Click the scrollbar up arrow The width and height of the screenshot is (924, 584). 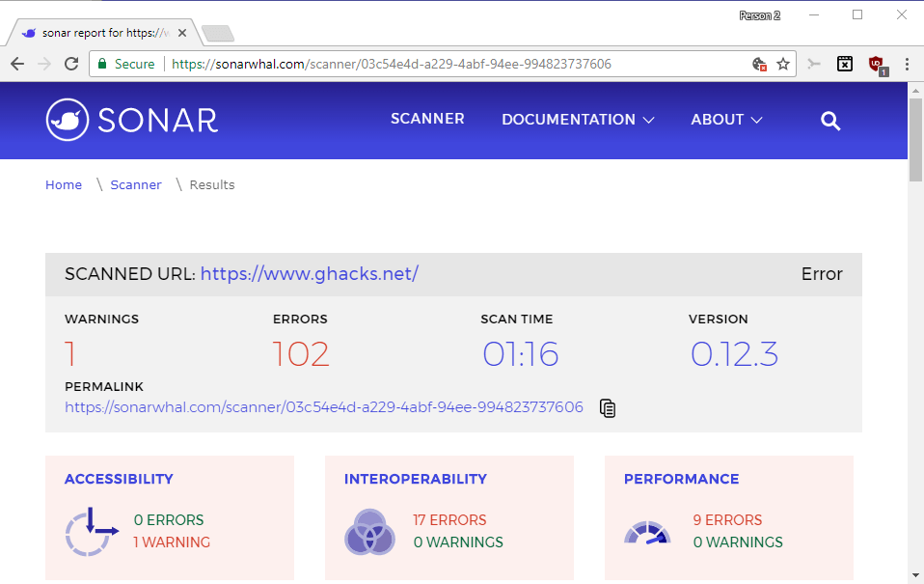[x=915, y=91]
